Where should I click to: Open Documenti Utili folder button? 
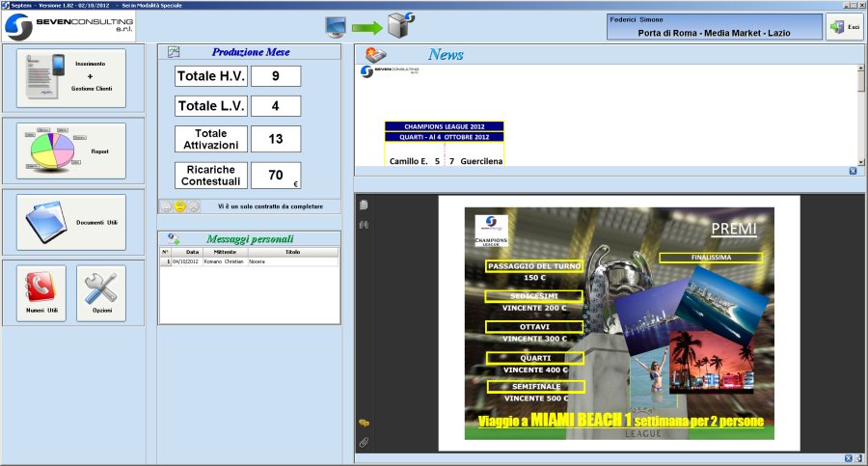point(71,222)
